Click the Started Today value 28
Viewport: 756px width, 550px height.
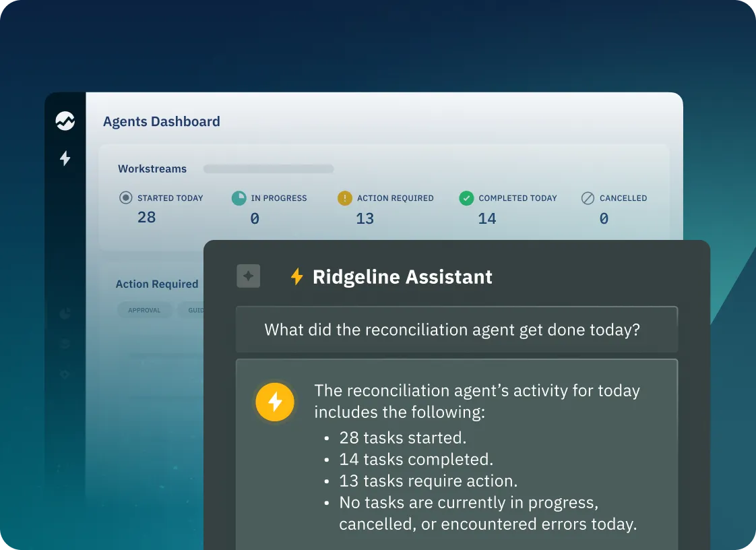tap(147, 217)
